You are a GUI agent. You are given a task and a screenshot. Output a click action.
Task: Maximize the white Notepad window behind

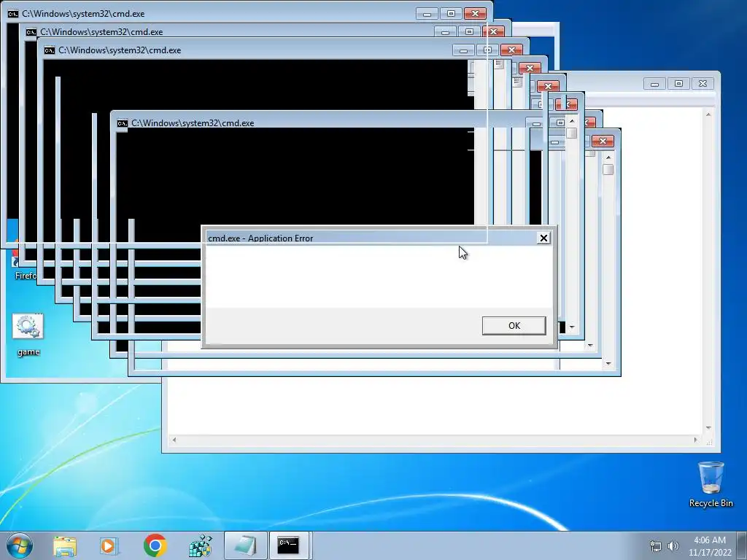tap(678, 84)
